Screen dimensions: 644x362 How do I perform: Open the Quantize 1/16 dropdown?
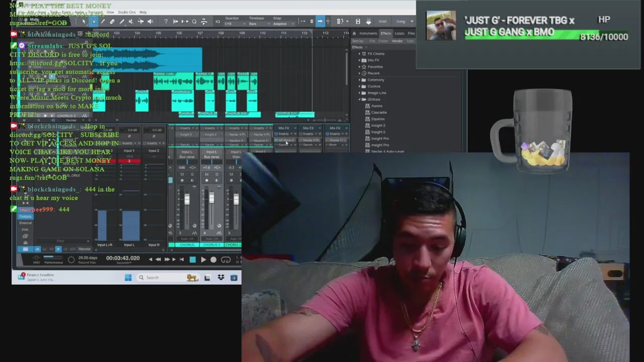tap(235, 24)
